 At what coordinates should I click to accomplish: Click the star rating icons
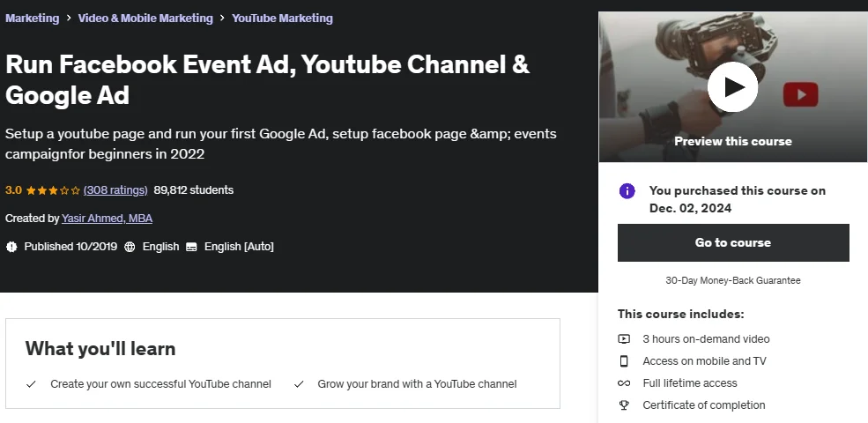tap(53, 190)
